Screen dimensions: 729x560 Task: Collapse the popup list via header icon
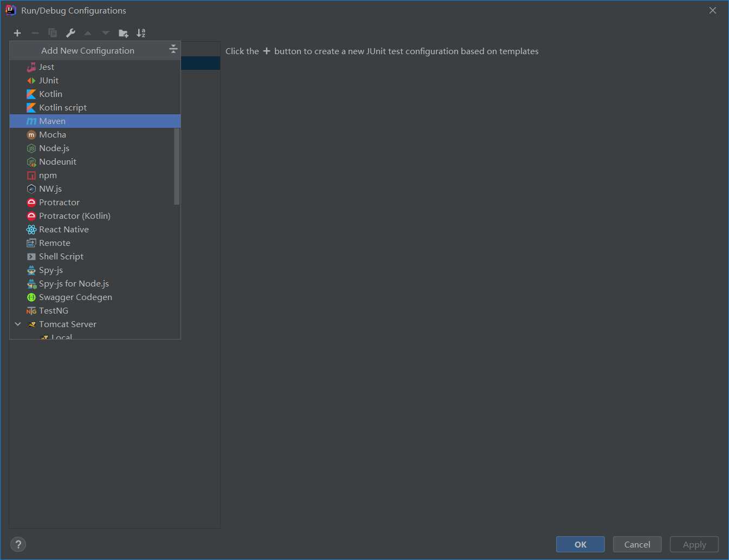click(x=173, y=49)
